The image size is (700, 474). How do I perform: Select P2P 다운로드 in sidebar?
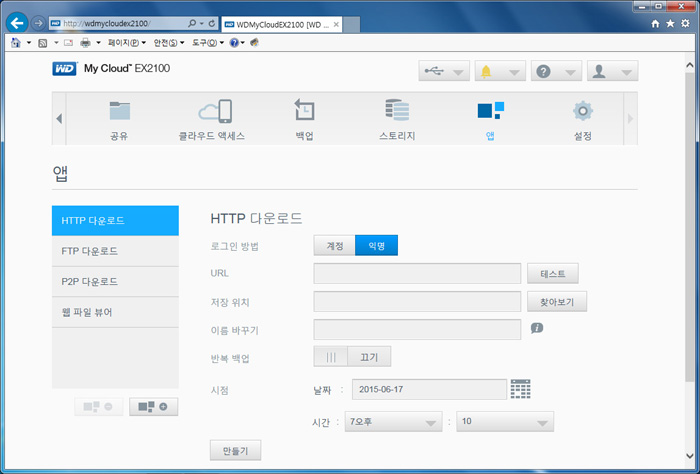tap(115, 282)
